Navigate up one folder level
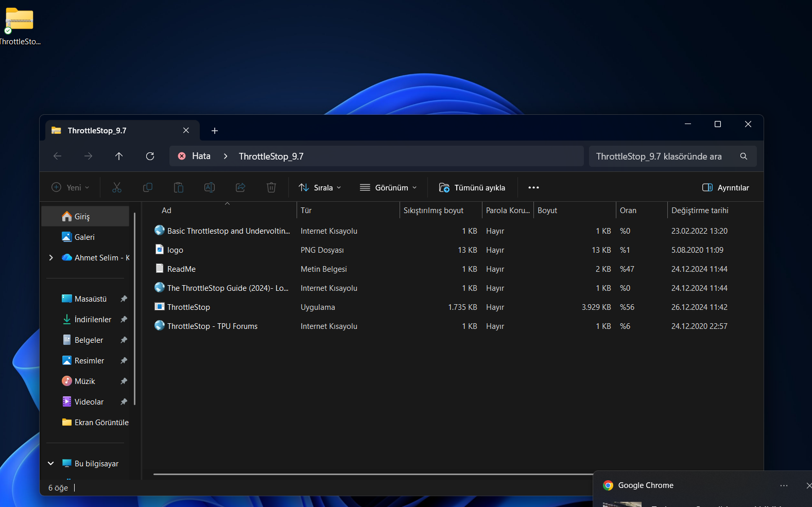The image size is (812, 507). 119,156
